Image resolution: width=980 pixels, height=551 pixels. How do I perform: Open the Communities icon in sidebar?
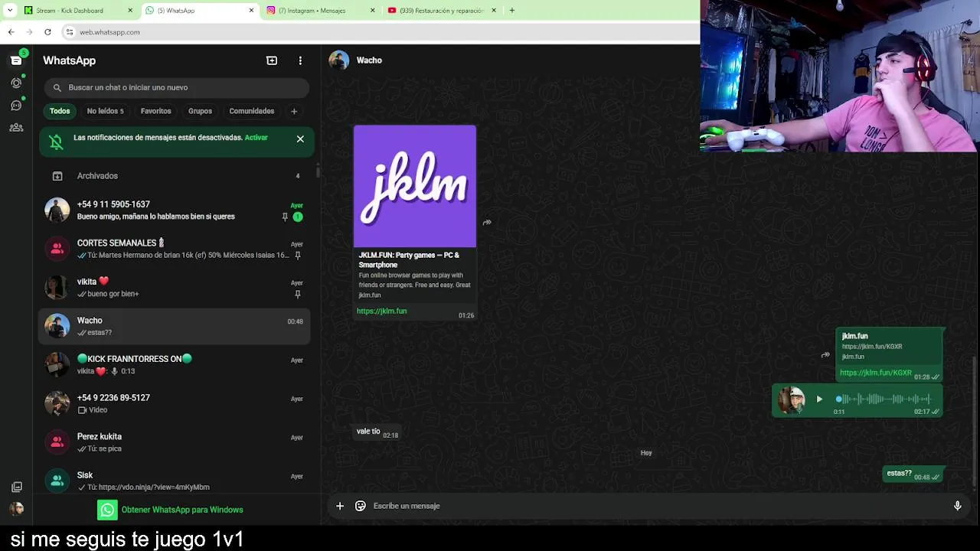click(16, 128)
